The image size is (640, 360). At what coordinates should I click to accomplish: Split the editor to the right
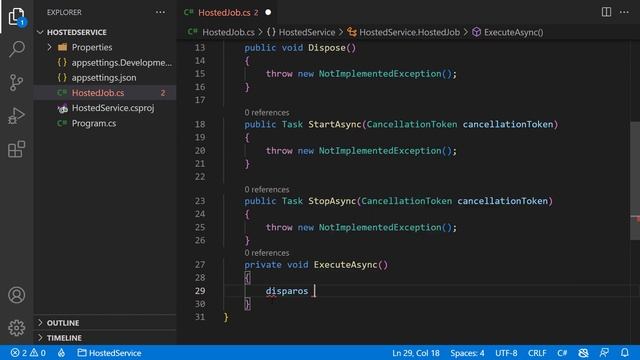tap(606, 12)
